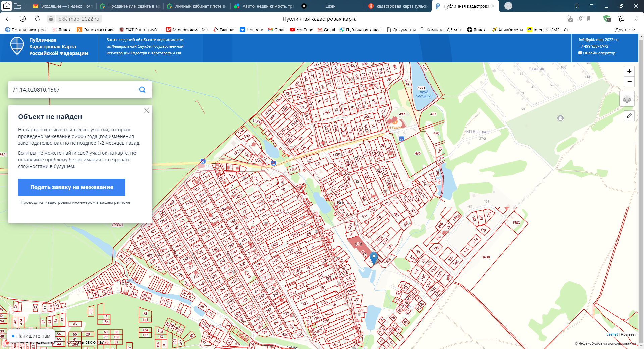Open the browser downloads icon
This screenshot has height=349, width=644.
636,19
